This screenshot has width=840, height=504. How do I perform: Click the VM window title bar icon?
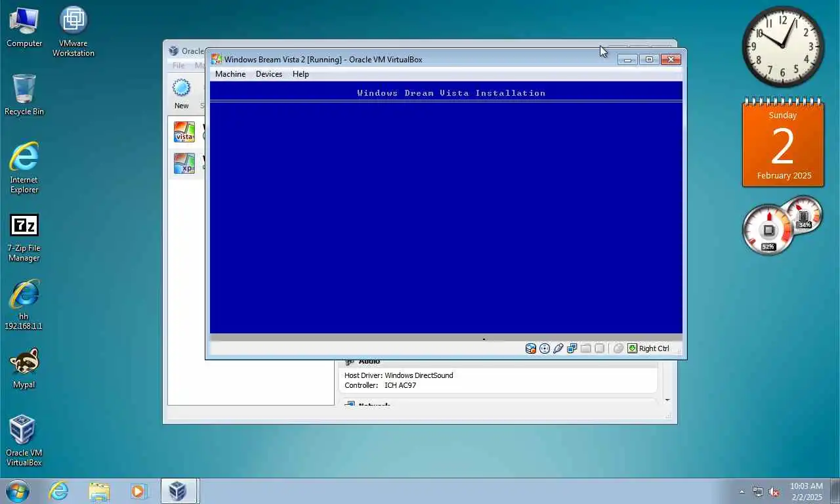click(x=217, y=59)
